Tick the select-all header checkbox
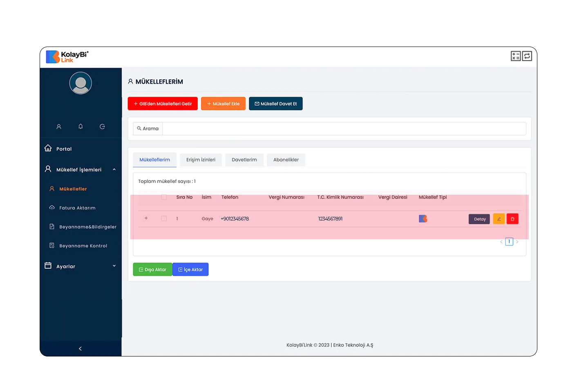Image resolution: width=577 pixels, height=392 pixels. point(164,197)
